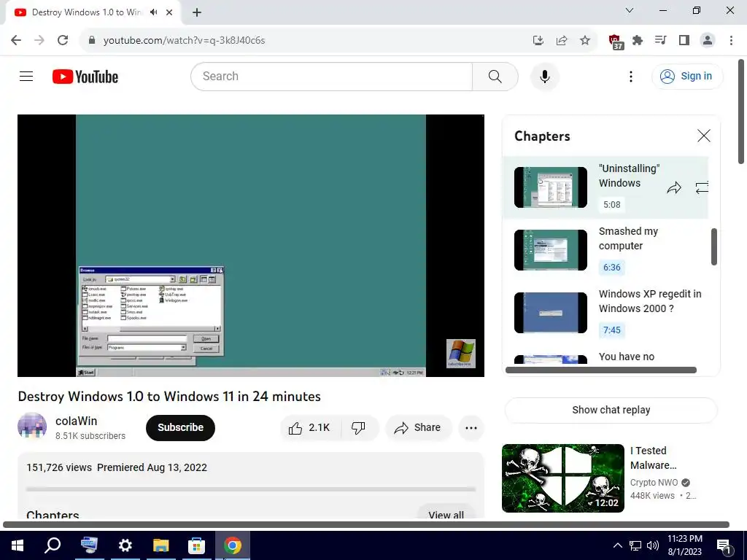Jump to 7:45 chapter timestamp
The width and height of the screenshot is (747, 560).
[x=612, y=330]
